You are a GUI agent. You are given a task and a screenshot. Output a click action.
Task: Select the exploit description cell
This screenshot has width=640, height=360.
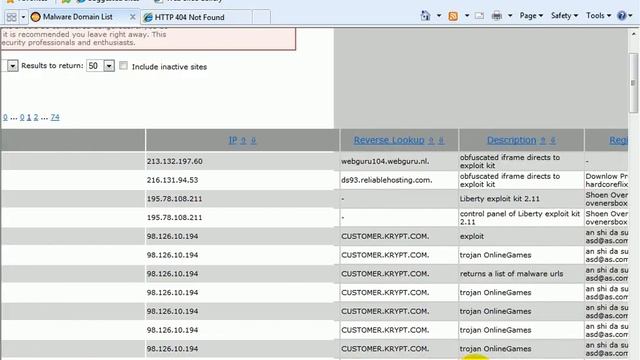tap(472, 236)
